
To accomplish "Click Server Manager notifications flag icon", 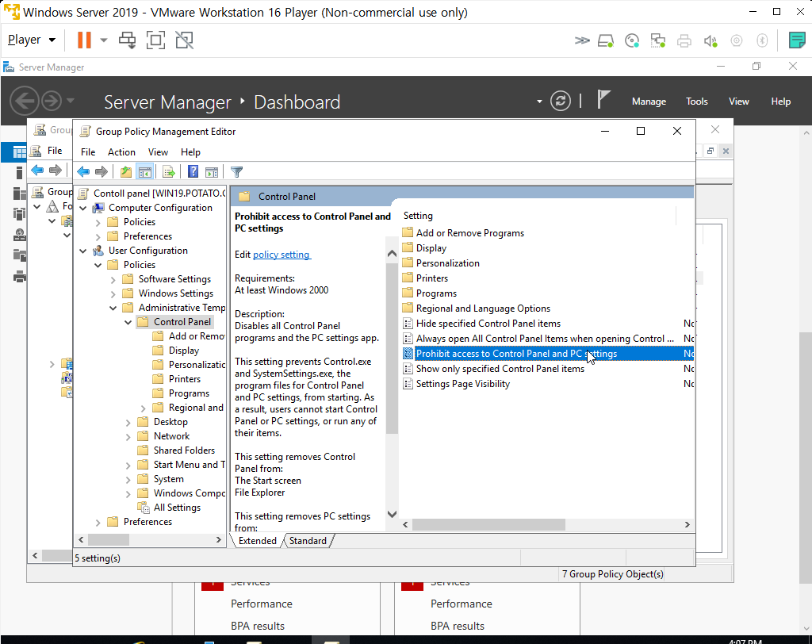I will (603, 99).
